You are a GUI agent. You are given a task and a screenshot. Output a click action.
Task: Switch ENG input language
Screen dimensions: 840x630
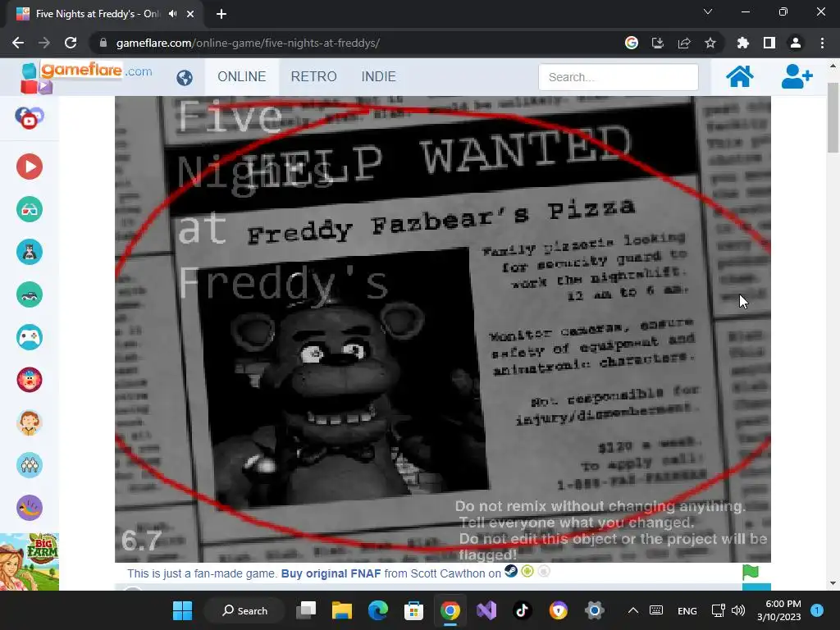[x=687, y=611]
